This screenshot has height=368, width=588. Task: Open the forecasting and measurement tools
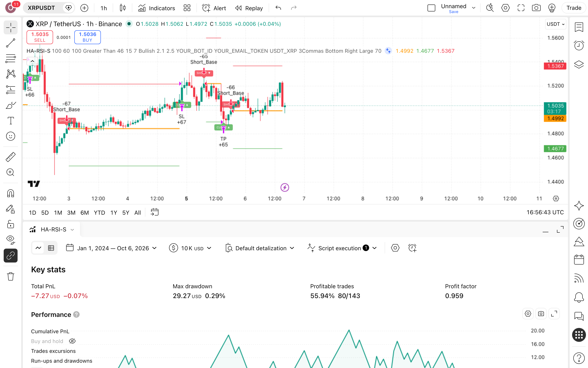10,90
